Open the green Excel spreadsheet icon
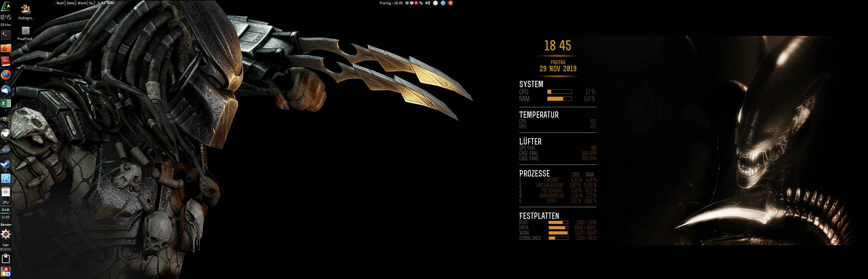The height and width of the screenshot is (279, 868). point(6,104)
